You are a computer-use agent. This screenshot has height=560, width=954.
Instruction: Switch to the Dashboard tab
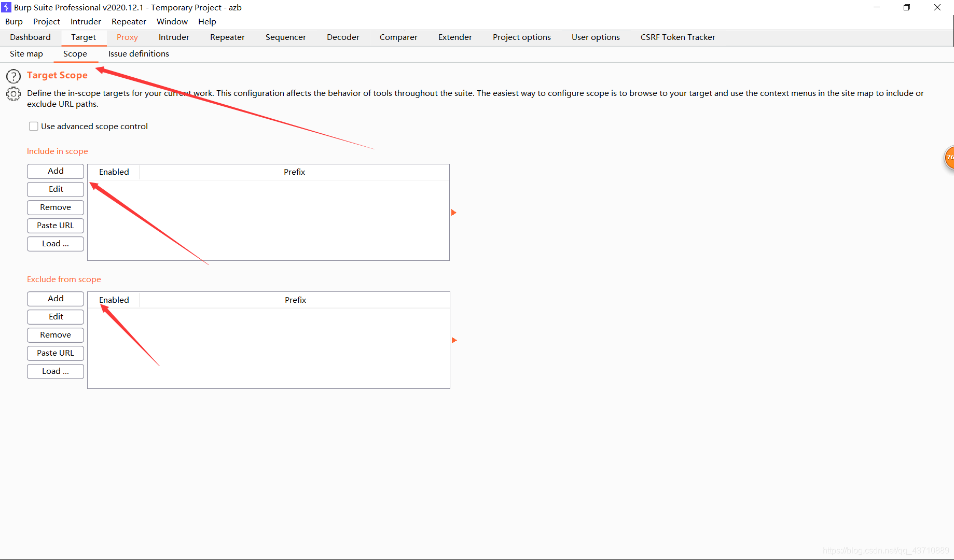30,37
